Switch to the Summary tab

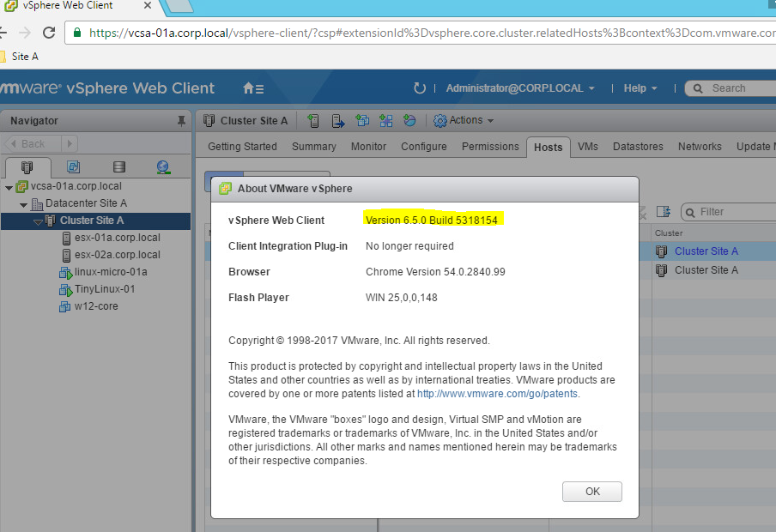click(314, 147)
